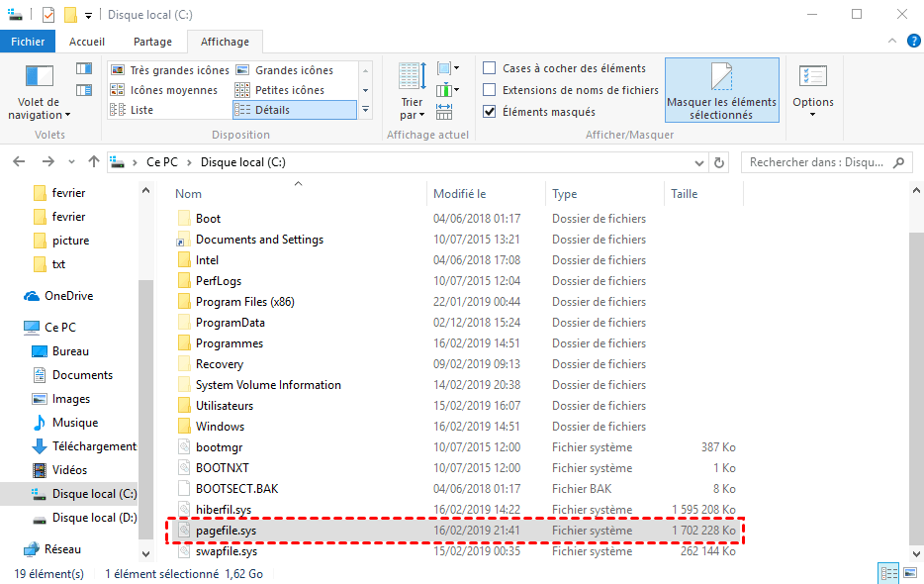Image resolution: width=924 pixels, height=584 pixels.
Task: Click Masquer les éléments sélectionnés button
Action: pyautogui.click(x=722, y=90)
